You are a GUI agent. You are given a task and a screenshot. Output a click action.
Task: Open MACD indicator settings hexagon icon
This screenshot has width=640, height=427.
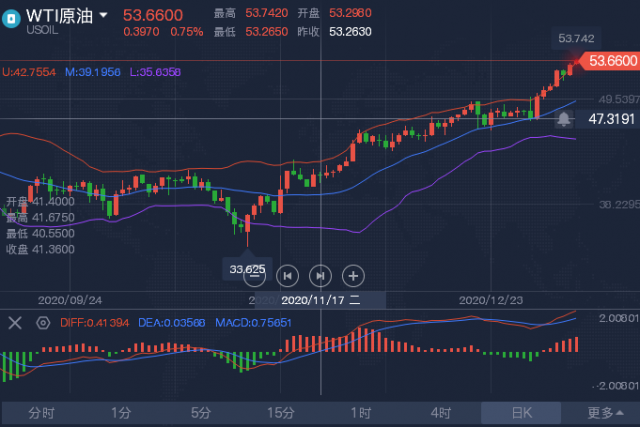point(43,323)
